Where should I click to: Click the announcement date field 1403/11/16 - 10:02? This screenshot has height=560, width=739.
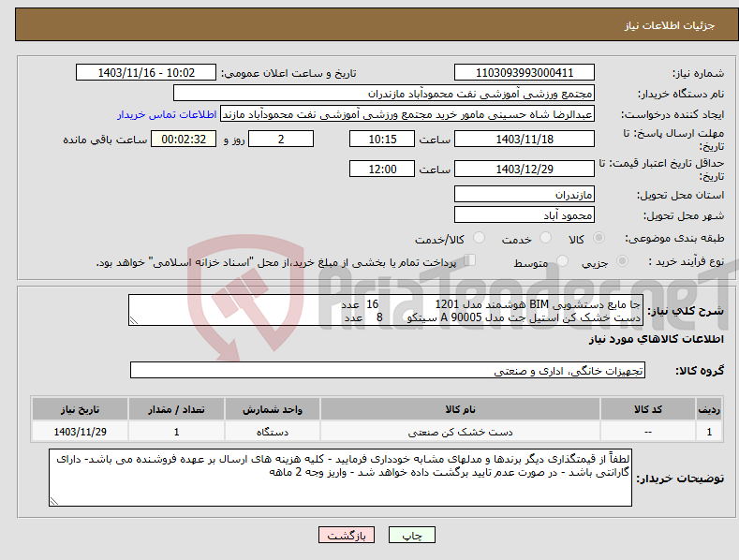(146, 73)
